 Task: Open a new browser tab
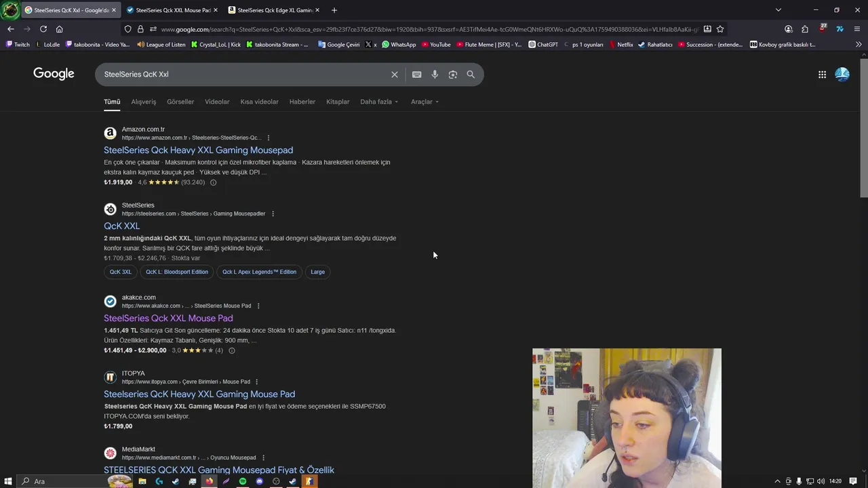click(334, 10)
